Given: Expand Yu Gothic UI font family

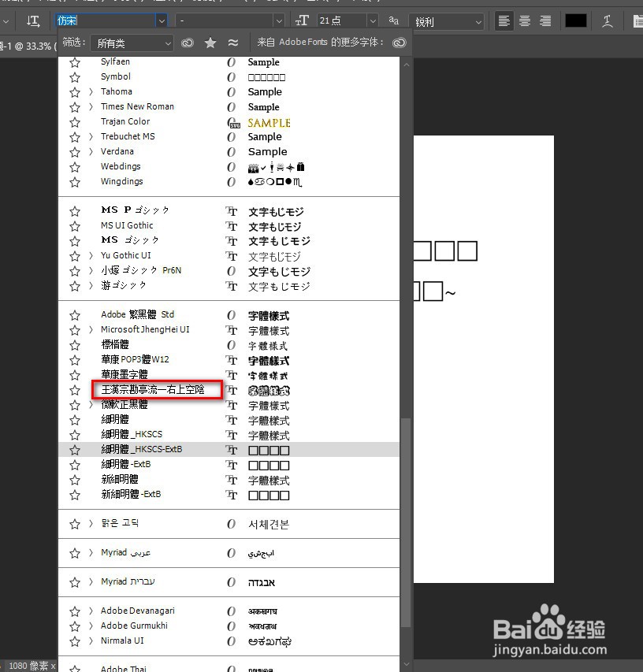Looking at the screenshot, I should 91,256.
